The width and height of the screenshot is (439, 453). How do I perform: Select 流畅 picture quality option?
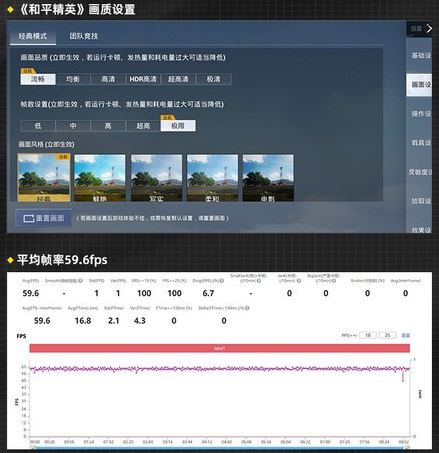pos(38,79)
